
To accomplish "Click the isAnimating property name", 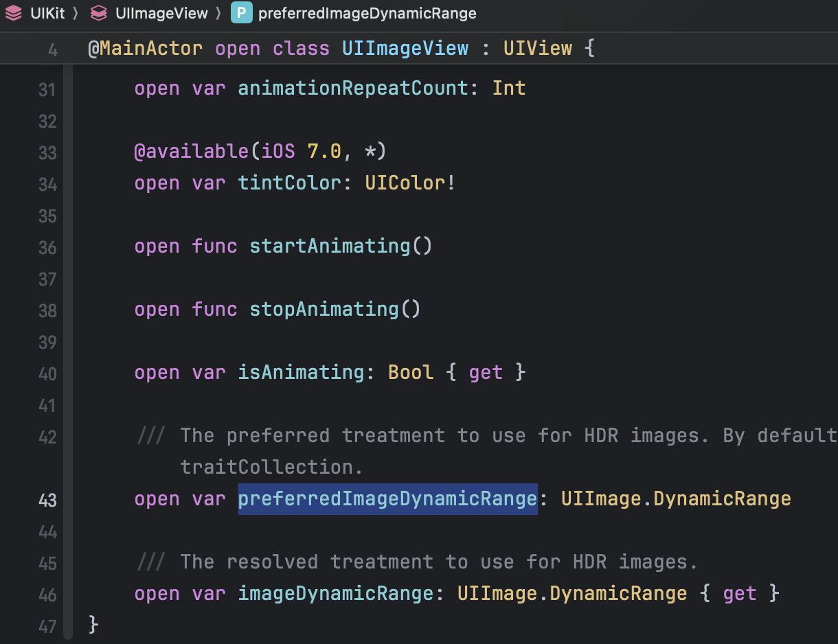I will click(300, 372).
